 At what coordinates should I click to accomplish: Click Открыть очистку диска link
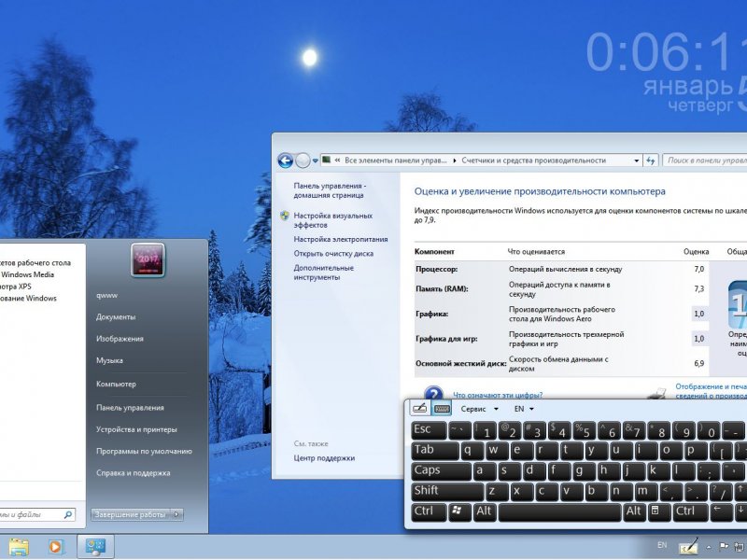[x=333, y=254]
